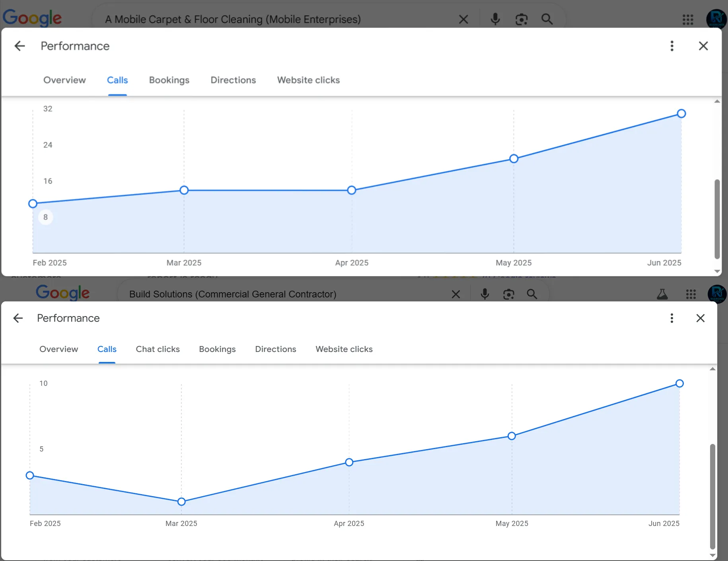Viewport: 728px width, 561px height.
Task: Go to Overview tab in bottom panel
Action: [58, 349]
